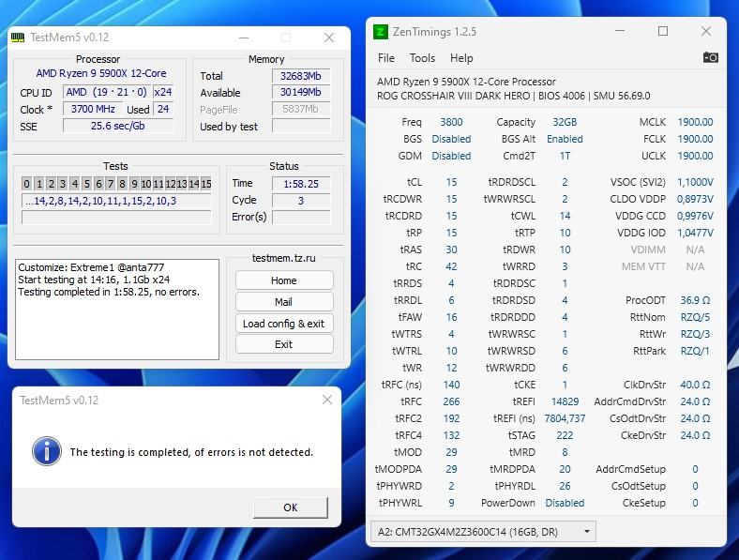Click the tCL value 15

pyautogui.click(x=451, y=182)
